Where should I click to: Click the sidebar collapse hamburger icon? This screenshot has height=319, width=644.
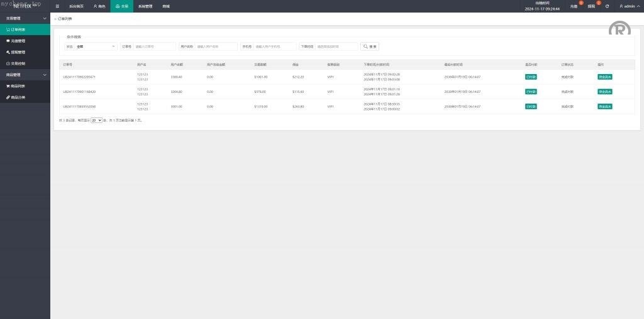coord(57,6)
